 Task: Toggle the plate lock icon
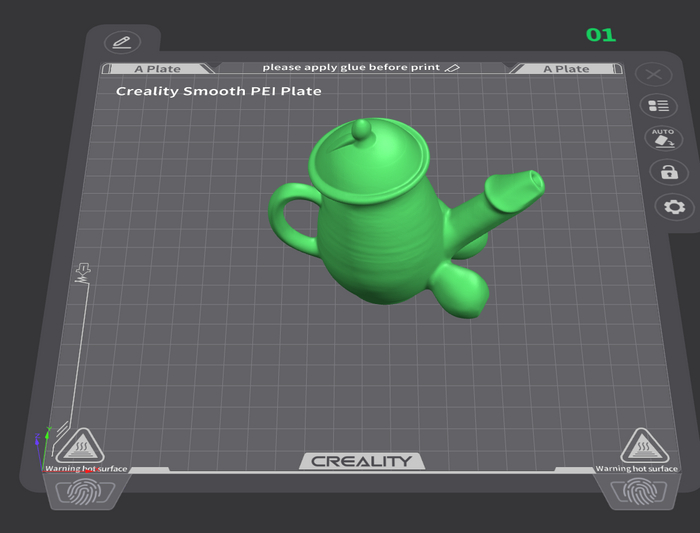668,171
